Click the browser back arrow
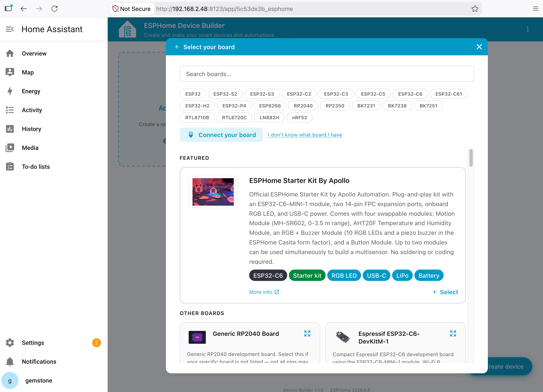543x392 pixels. point(23,9)
